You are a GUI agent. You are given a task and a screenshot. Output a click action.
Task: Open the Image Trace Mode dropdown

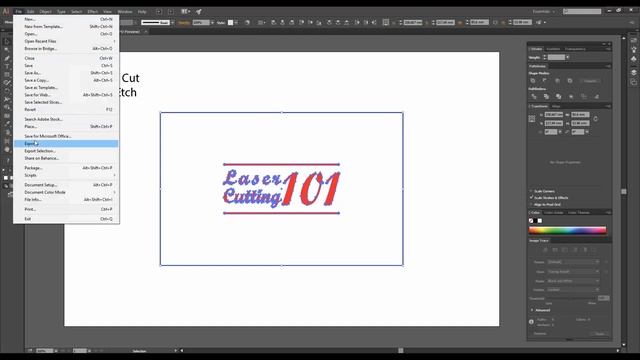point(573,281)
